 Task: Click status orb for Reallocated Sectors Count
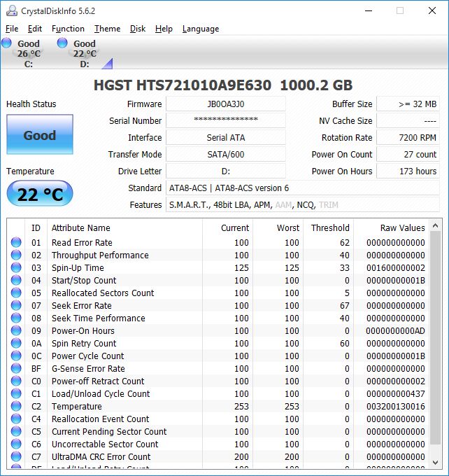point(16,293)
